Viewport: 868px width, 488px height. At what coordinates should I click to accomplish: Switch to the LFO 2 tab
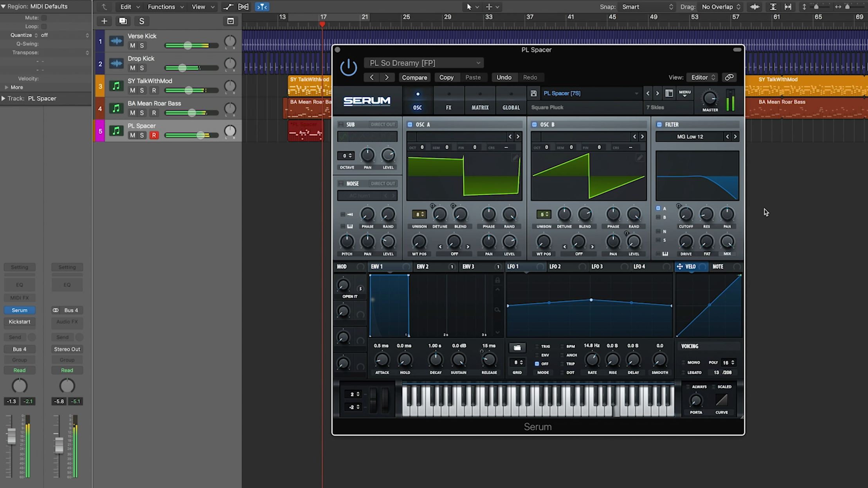click(555, 266)
